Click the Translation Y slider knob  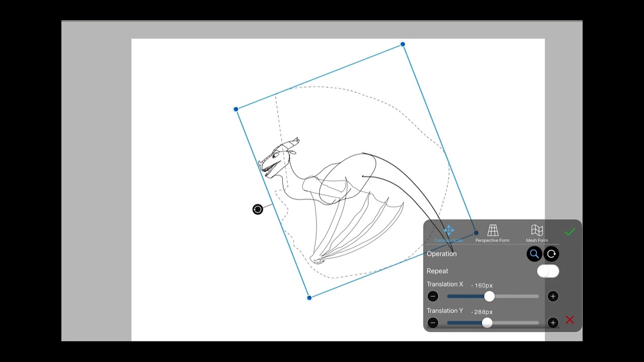[x=487, y=323]
